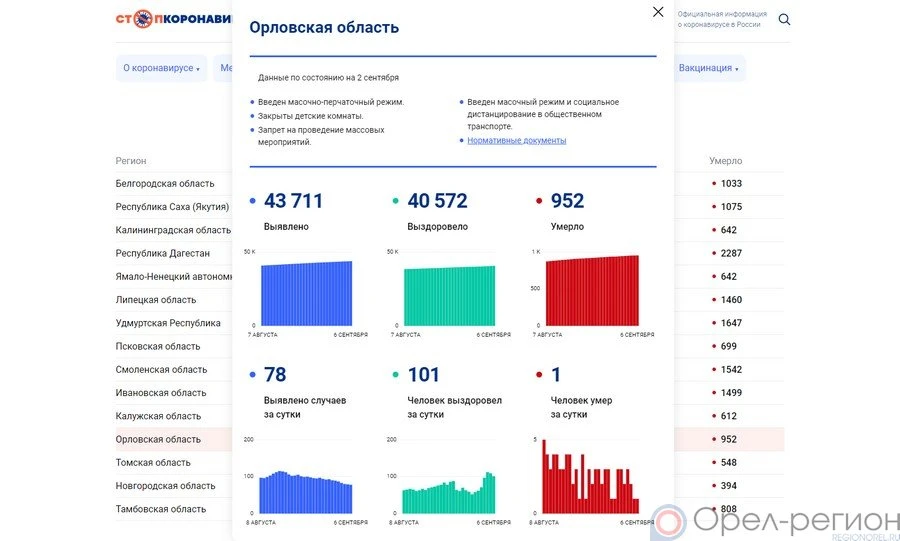The width and height of the screenshot is (900, 541).
Task: Expand the О коронавирусе dropdown menu
Action: (161, 68)
